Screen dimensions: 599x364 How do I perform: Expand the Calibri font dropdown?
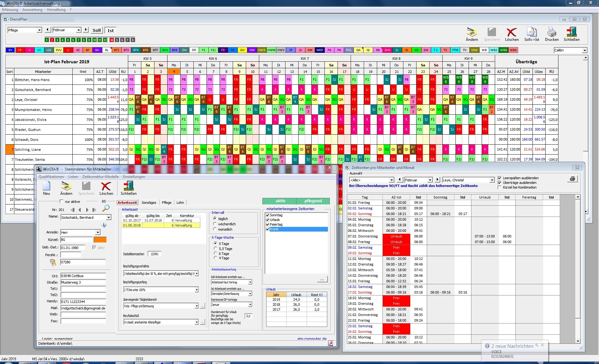pyautogui.click(x=585, y=50)
